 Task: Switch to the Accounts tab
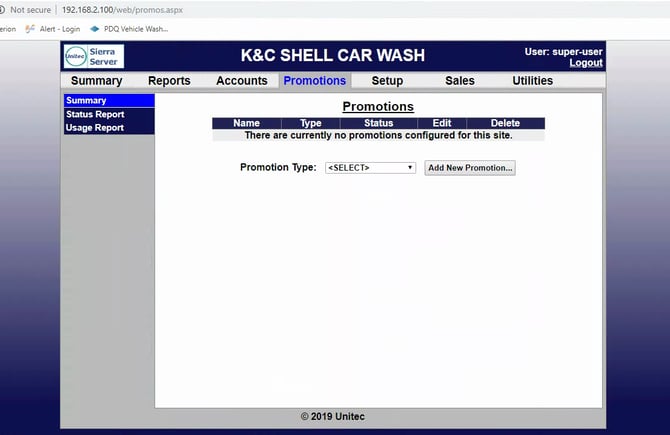point(242,81)
